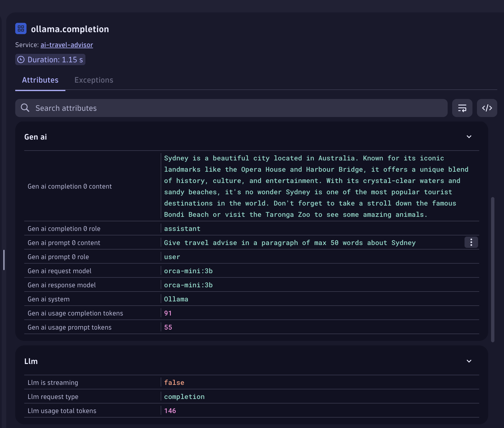The width and height of the screenshot is (504, 428).
Task: Toggle word wrap for attribute values
Action: tap(462, 108)
